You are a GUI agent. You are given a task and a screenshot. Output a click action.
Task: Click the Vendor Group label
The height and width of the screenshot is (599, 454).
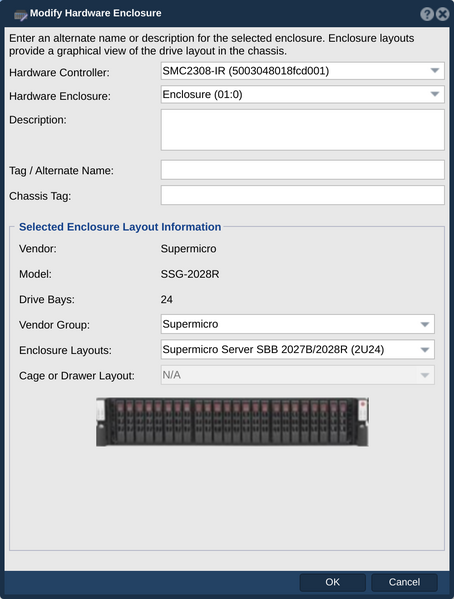tap(54, 325)
